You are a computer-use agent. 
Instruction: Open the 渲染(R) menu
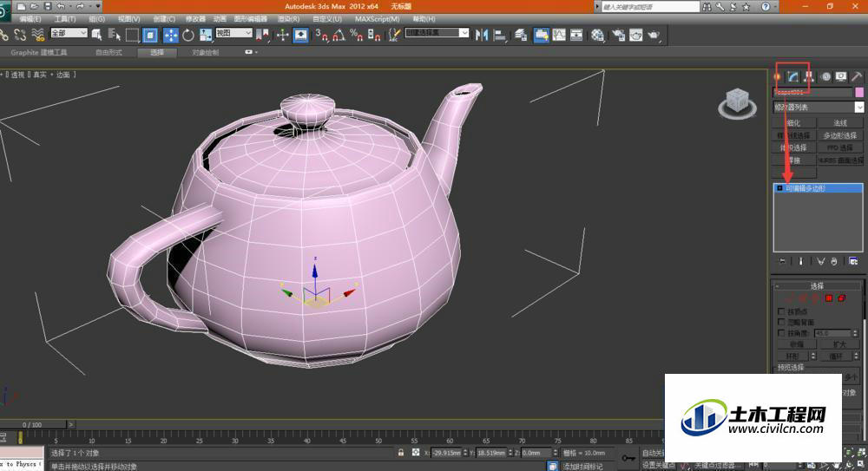tap(288, 19)
